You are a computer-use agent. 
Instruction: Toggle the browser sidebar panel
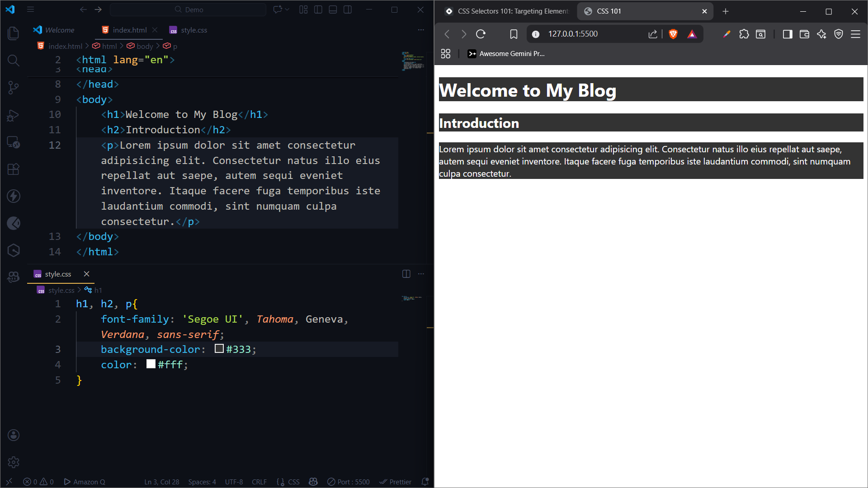coord(787,34)
